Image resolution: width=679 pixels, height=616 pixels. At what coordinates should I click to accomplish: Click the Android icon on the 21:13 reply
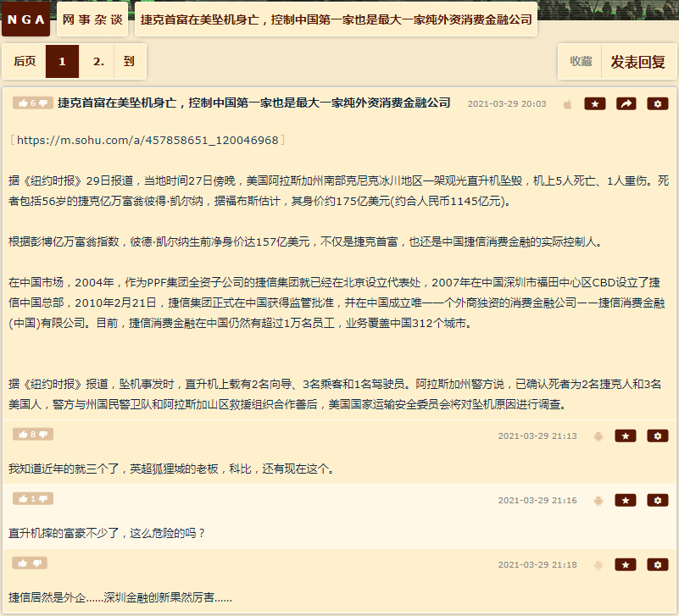[598, 436]
